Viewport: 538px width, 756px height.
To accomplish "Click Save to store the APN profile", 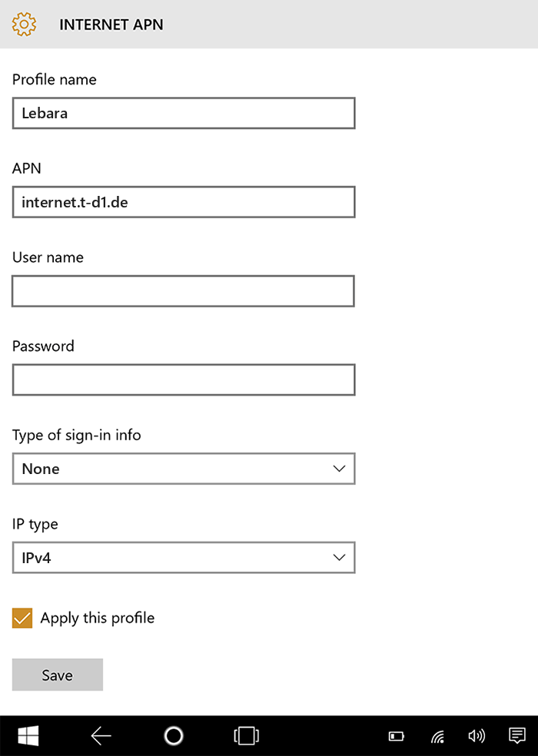I will tap(57, 675).
